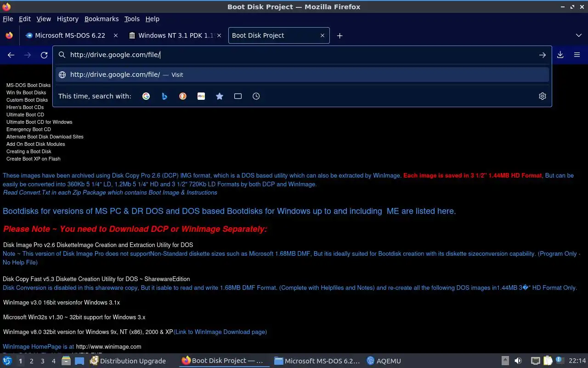Open the downloads panel

point(560,55)
